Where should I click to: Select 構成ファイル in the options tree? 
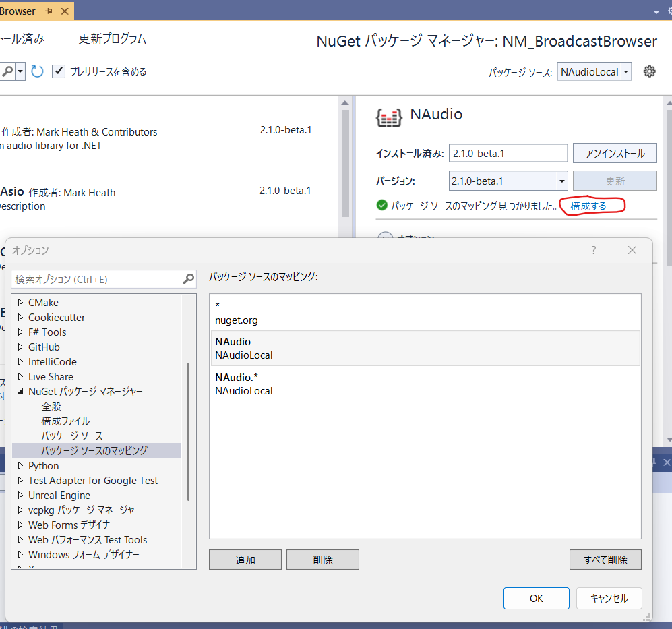(65, 421)
